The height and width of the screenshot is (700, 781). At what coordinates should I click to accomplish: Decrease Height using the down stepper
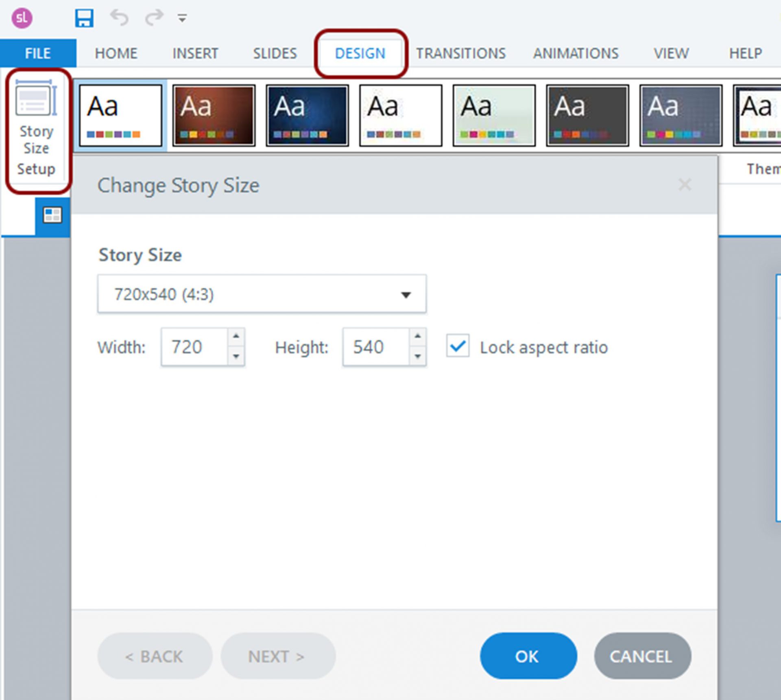click(417, 357)
